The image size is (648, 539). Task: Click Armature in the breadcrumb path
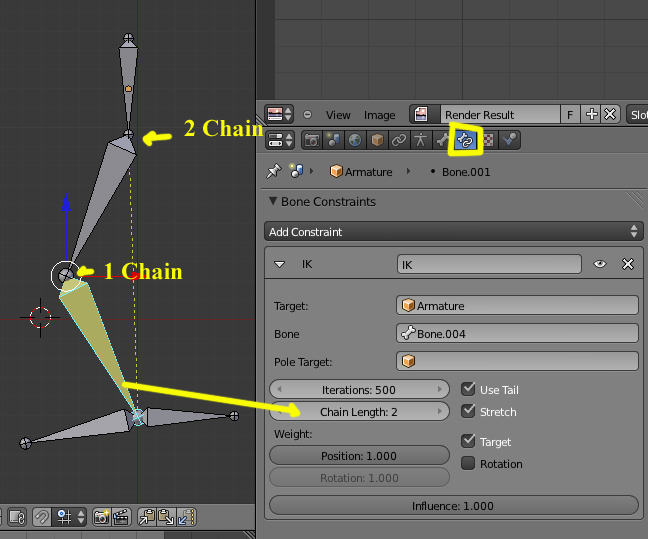361,172
